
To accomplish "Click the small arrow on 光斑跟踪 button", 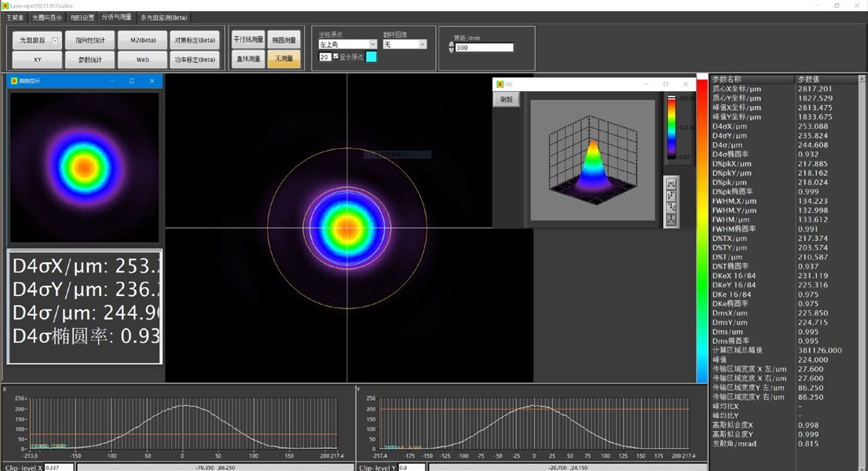I will pyautogui.click(x=55, y=40).
